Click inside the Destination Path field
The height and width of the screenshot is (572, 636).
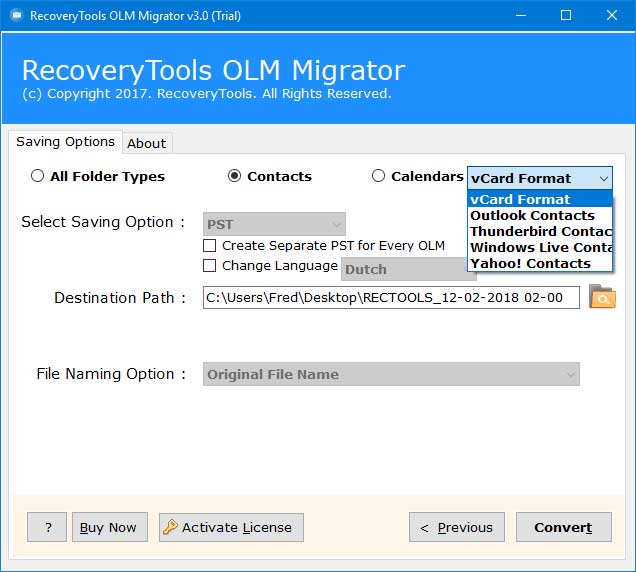coord(391,297)
